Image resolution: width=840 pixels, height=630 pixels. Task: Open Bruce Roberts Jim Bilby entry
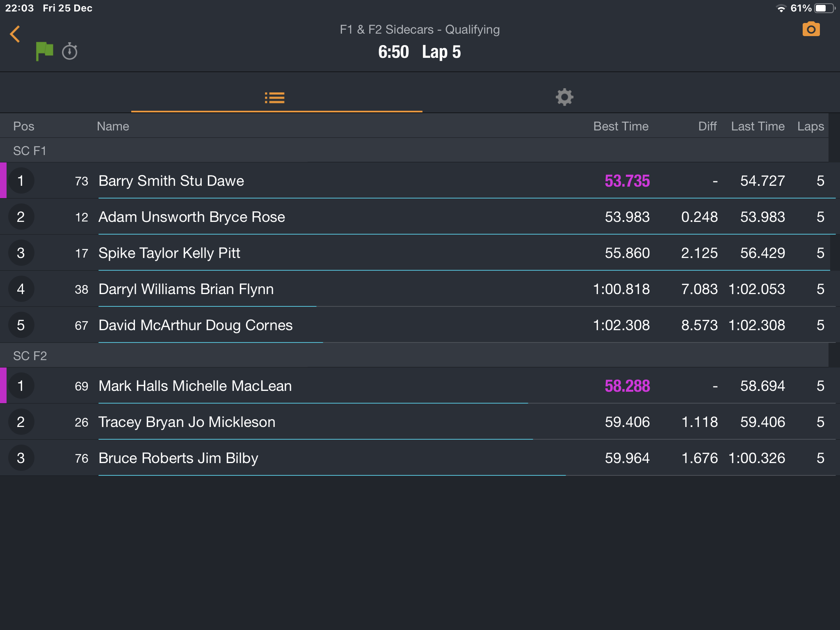pyautogui.click(x=420, y=458)
